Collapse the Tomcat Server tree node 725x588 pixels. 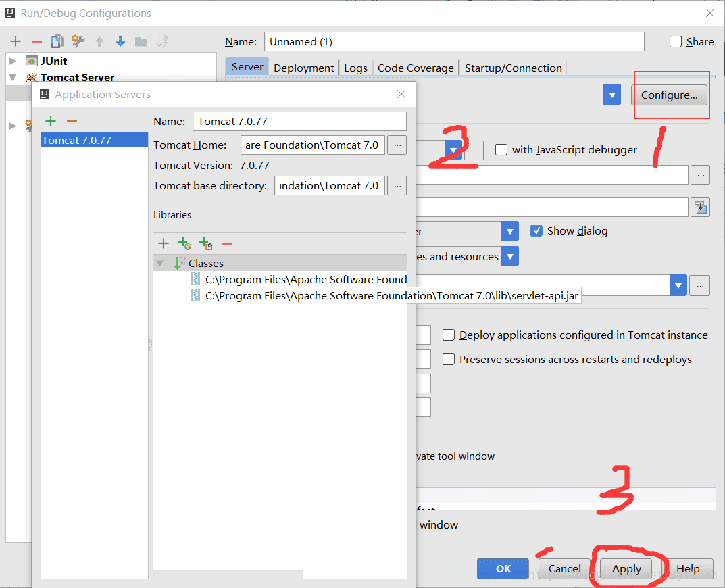coord(13,77)
